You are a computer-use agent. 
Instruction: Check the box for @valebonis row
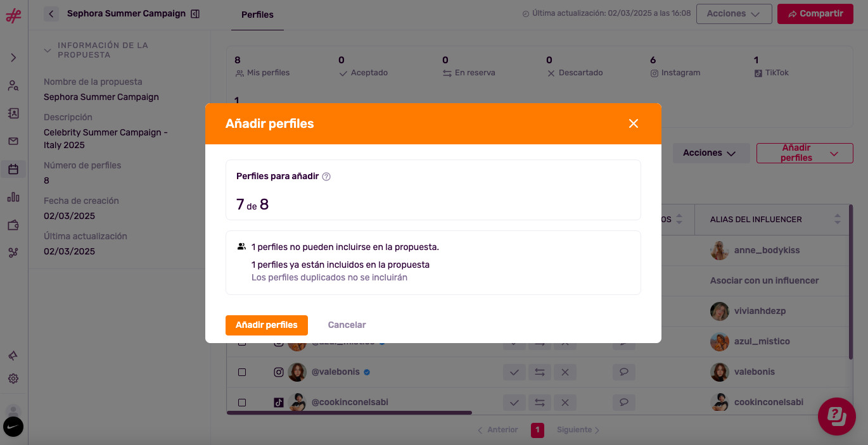[242, 372]
